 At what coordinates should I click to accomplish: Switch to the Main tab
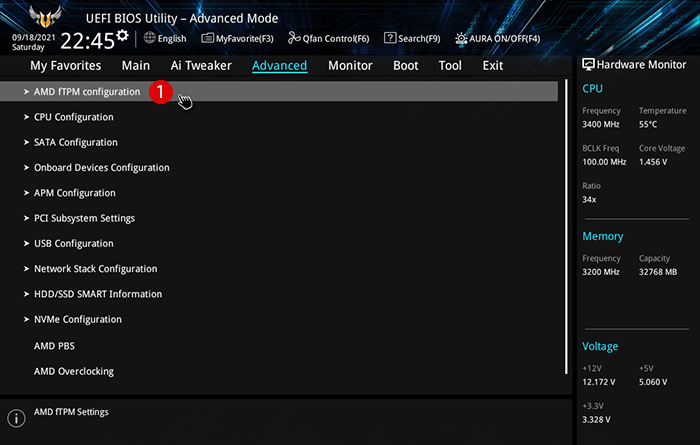tap(136, 66)
